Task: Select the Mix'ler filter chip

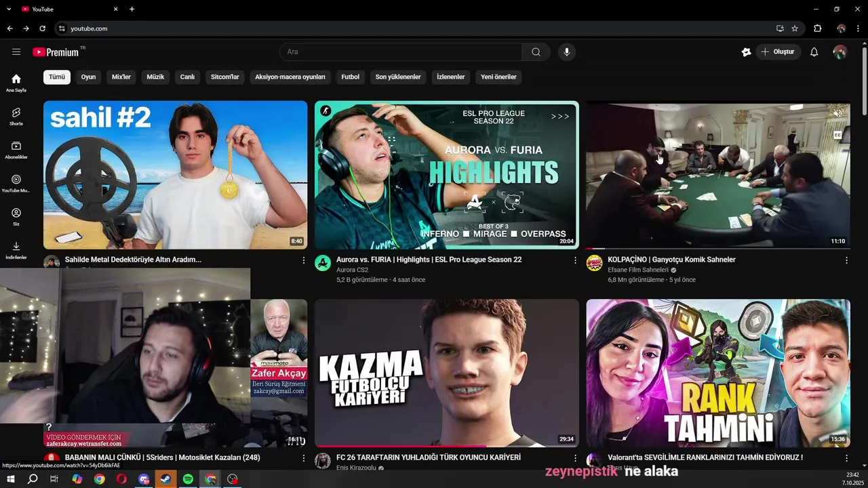Action: coord(121,77)
